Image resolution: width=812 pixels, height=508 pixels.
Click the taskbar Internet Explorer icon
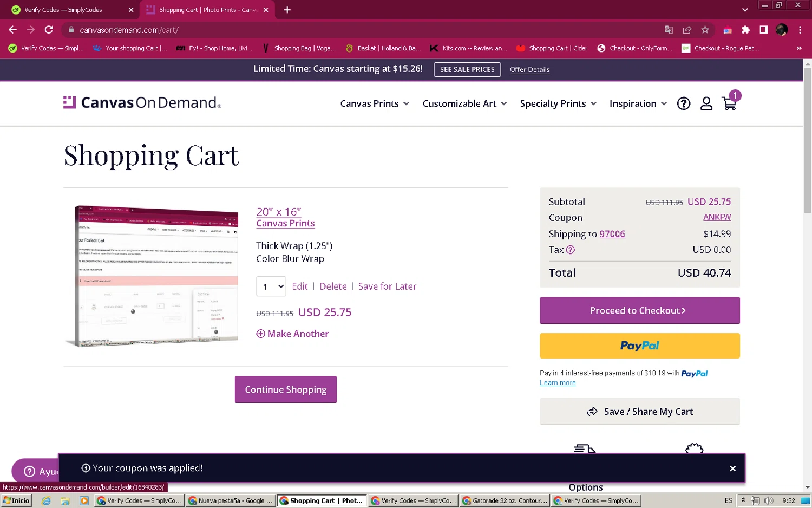point(46,500)
